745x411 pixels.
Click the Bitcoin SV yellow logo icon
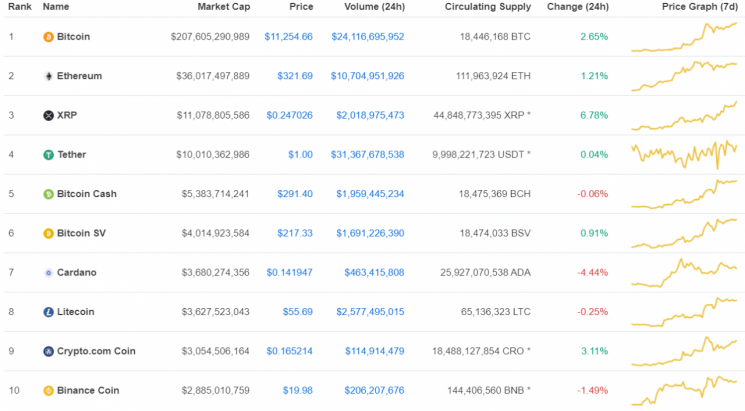pos(48,233)
